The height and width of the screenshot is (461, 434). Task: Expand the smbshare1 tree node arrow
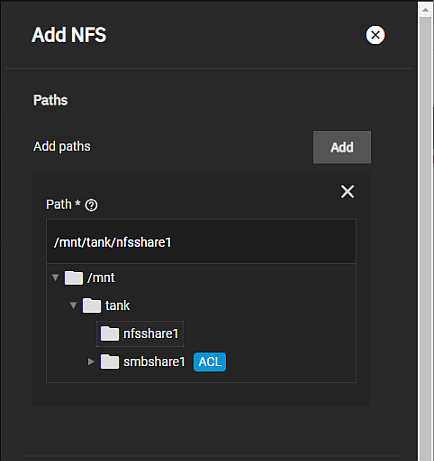[x=91, y=362]
